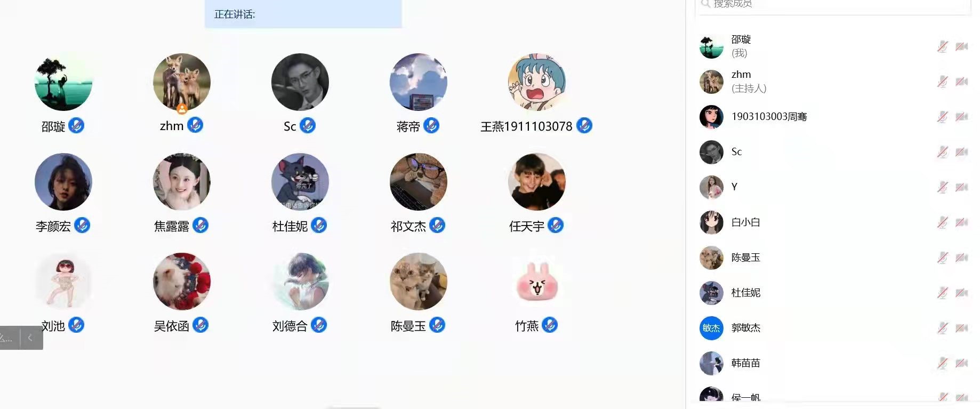Image resolution: width=980 pixels, height=409 pixels.
Task: Collapse the side panel with the left chevron
Action: click(31, 338)
